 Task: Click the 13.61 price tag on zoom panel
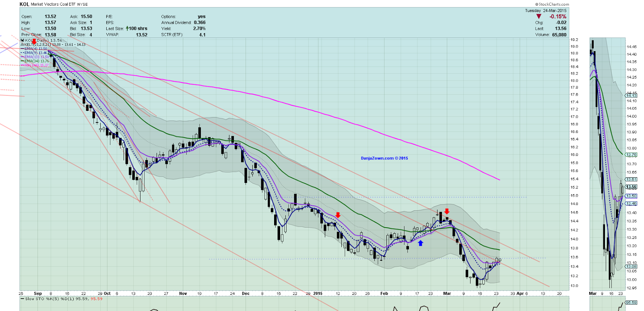pyautogui.click(x=632, y=179)
